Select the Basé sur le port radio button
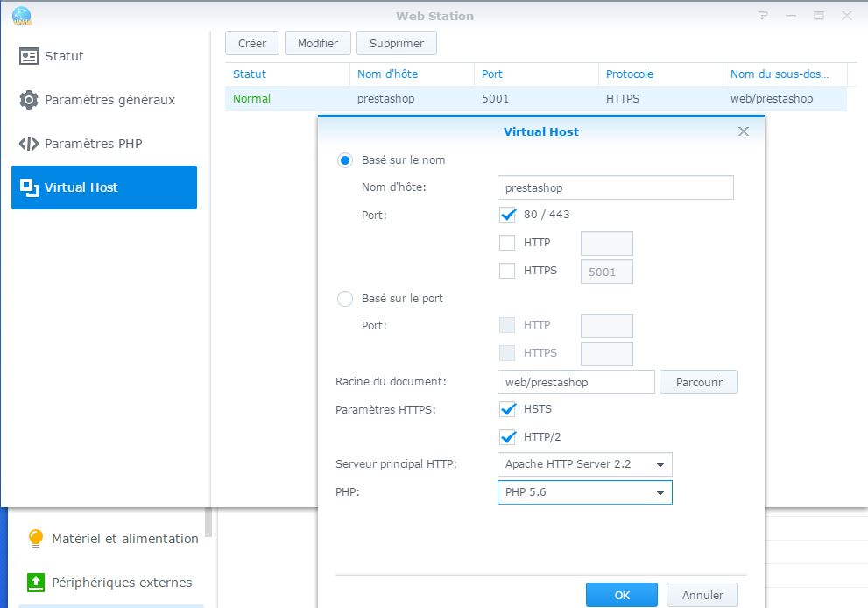 tap(345, 299)
